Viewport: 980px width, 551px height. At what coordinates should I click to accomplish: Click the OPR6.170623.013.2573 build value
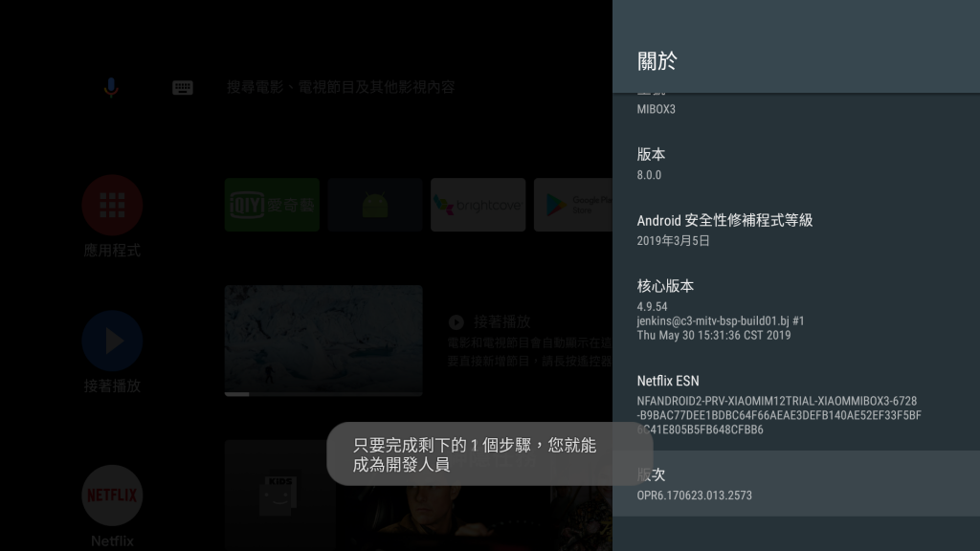695,496
